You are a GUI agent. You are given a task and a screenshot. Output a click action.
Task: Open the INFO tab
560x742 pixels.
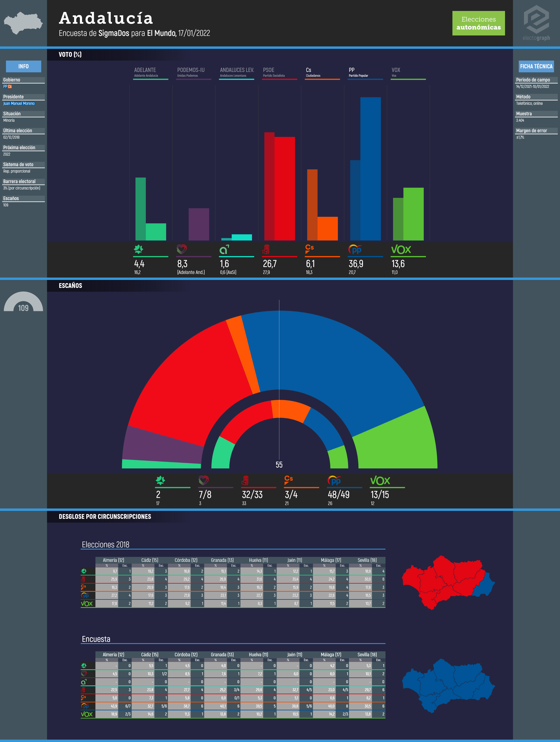point(24,66)
